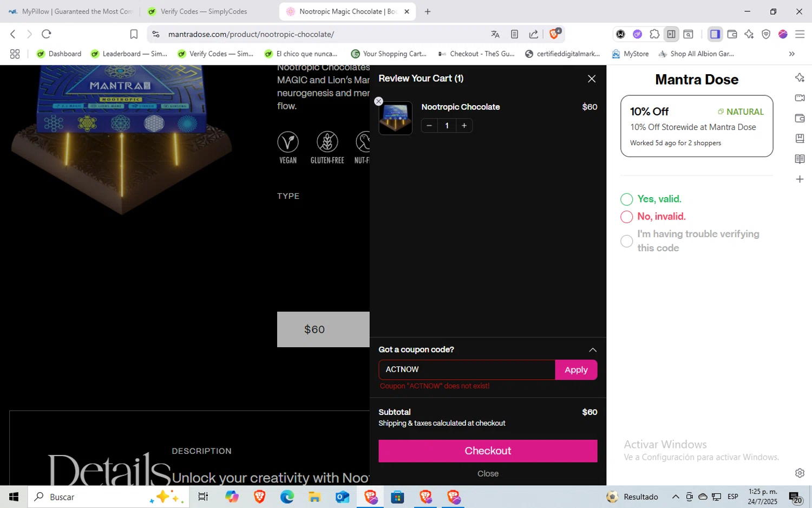812x508 pixels.
Task: Click the $60 price button
Action: point(323,329)
